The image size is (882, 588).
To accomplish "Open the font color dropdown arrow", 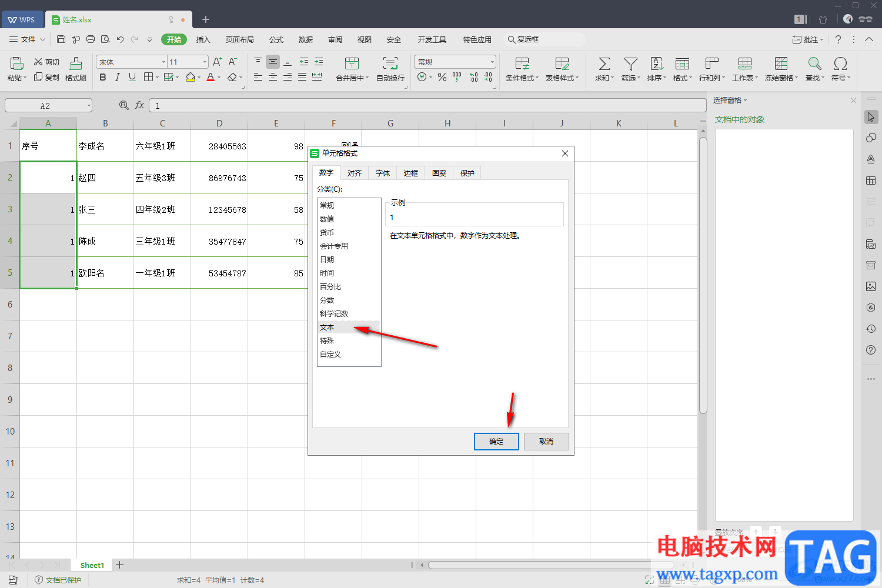I will point(219,77).
